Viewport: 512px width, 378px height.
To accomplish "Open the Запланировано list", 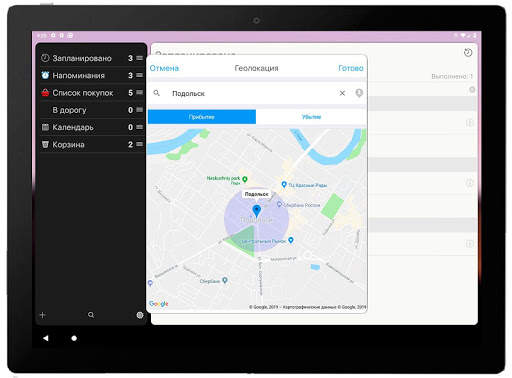I will (92, 58).
